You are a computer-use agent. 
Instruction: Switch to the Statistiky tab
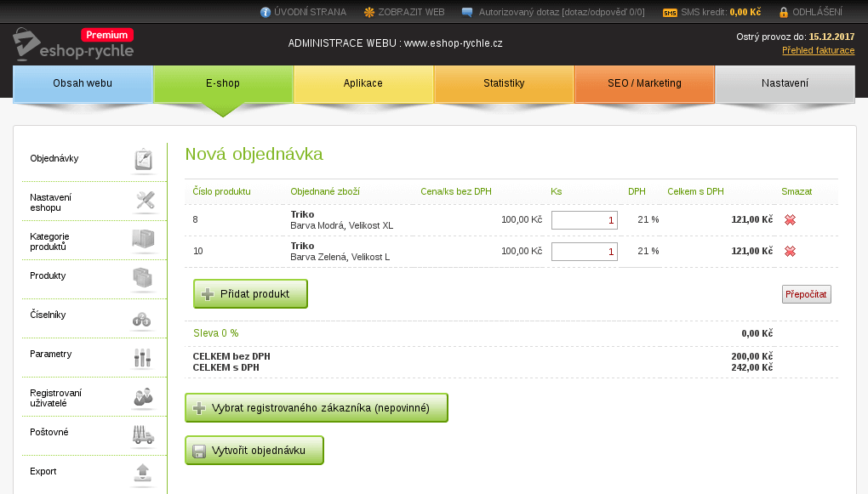pos(505,83)
